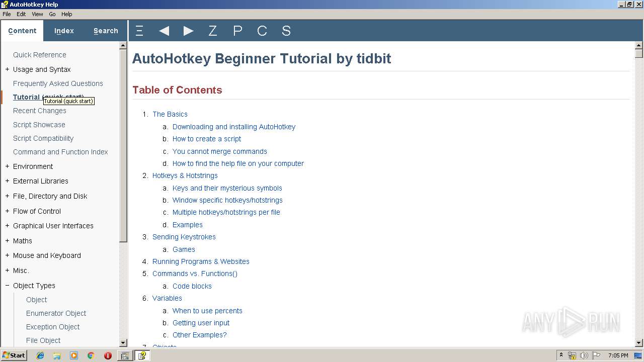The width and height of the screenshot is (644, 362).
Task: Expand Mouse and Keyboard node
Action: coord(7,255)
